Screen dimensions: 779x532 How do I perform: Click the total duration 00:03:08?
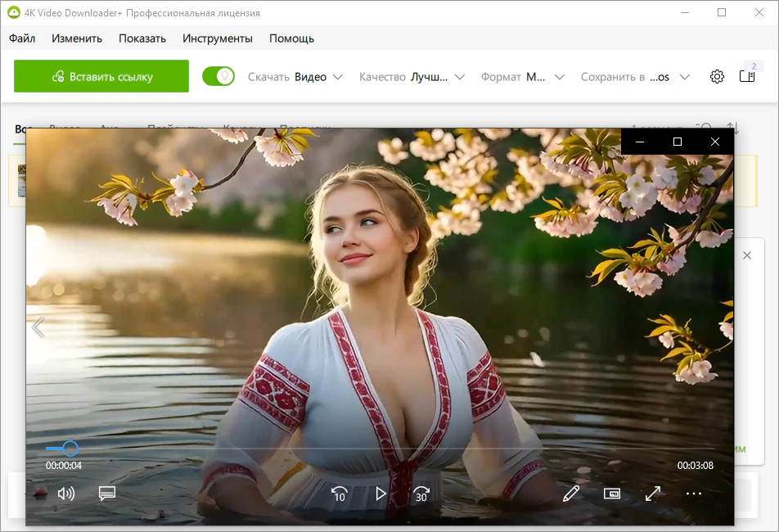(695, 466)
